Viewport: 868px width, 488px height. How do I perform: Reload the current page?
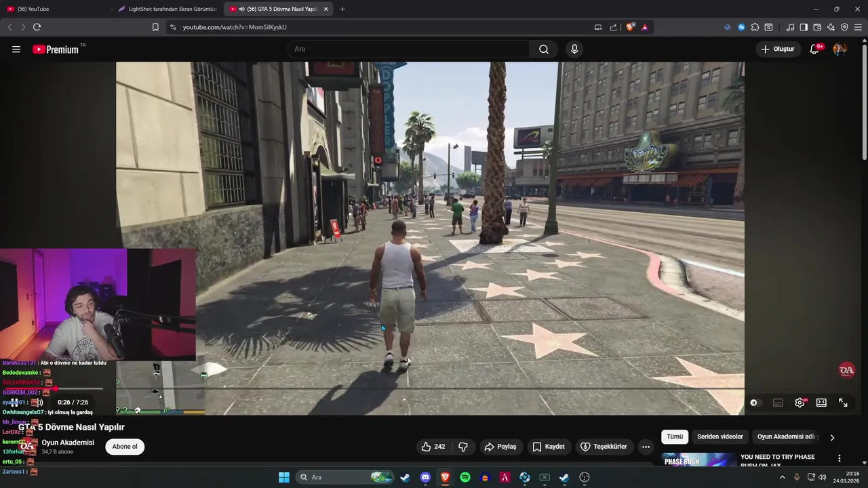(37, 27)
